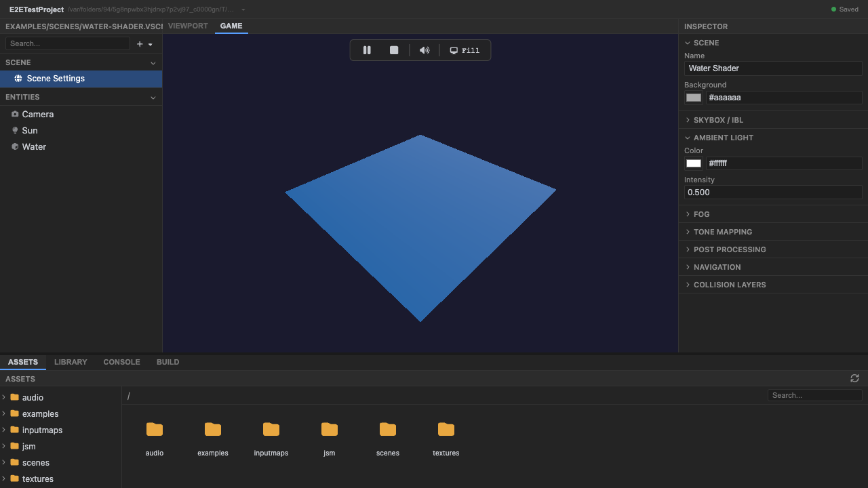Collapse the inspector SCENE section
The height and width of the screenshot is (488, 868).
688,43
